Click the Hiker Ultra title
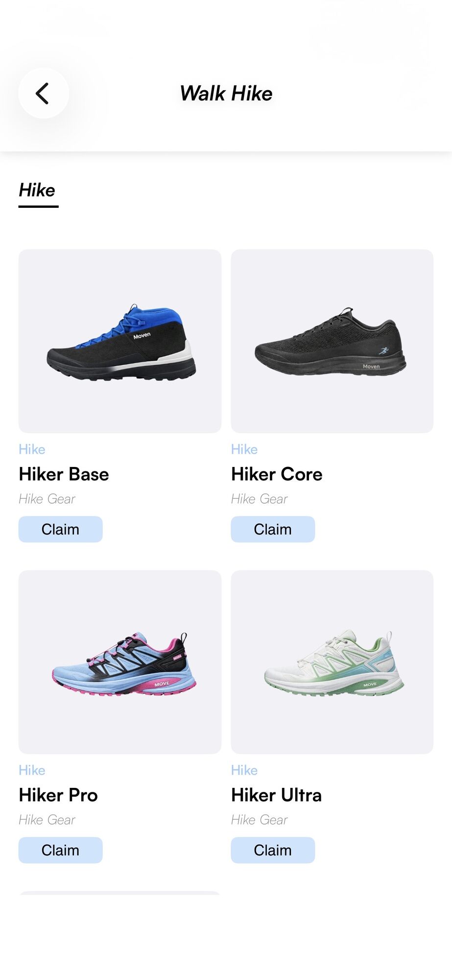This screenshot has height=980, width=452. point(276,795)
